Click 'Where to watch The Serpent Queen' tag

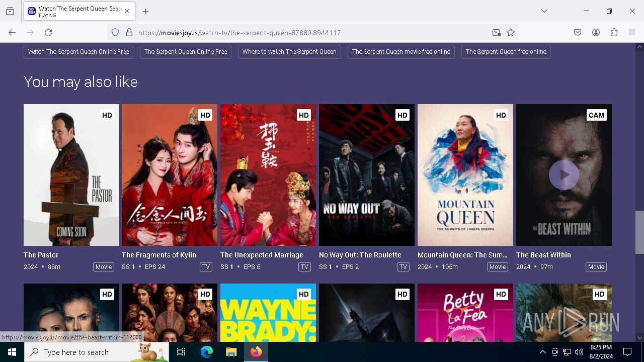[x=289, y=52]
